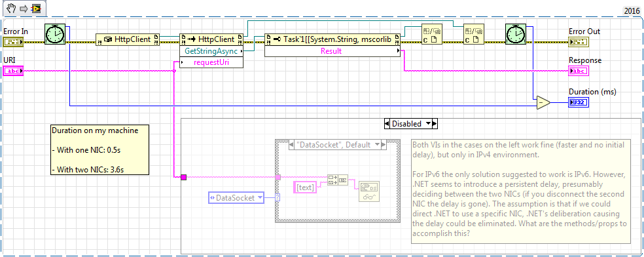Go to previous disable structure subdiagram

[x=387, y=124]
